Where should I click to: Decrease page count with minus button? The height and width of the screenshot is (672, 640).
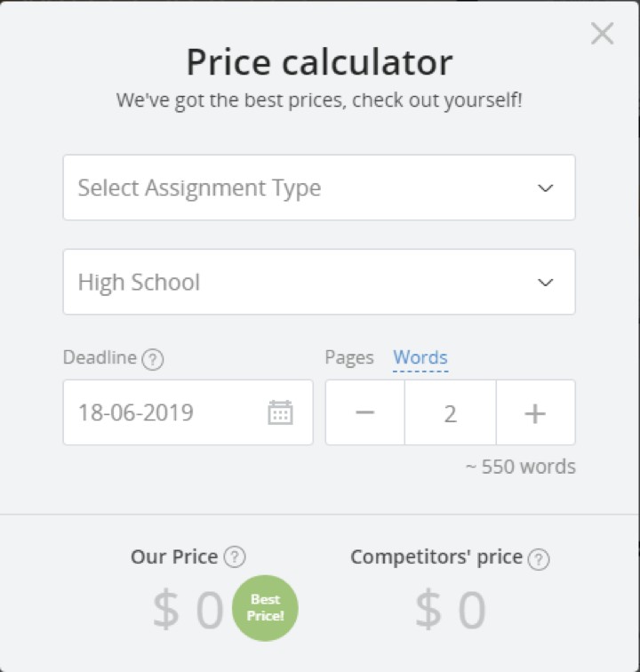pyautogui.click(x=364, y=412)
